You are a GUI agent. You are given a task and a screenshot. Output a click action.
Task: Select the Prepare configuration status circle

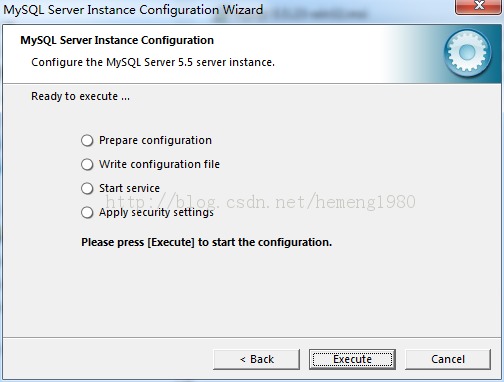pos(87,140)
